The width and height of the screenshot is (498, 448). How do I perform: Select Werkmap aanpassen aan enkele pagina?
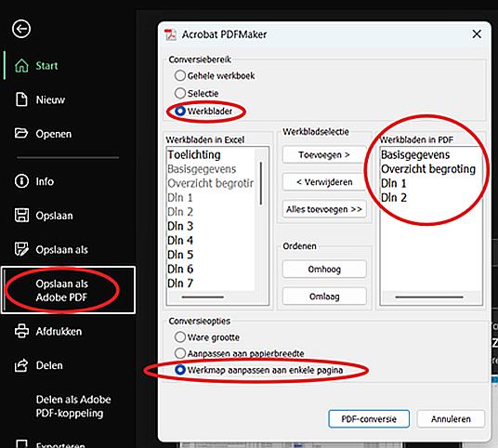click(x=180, y=370)
